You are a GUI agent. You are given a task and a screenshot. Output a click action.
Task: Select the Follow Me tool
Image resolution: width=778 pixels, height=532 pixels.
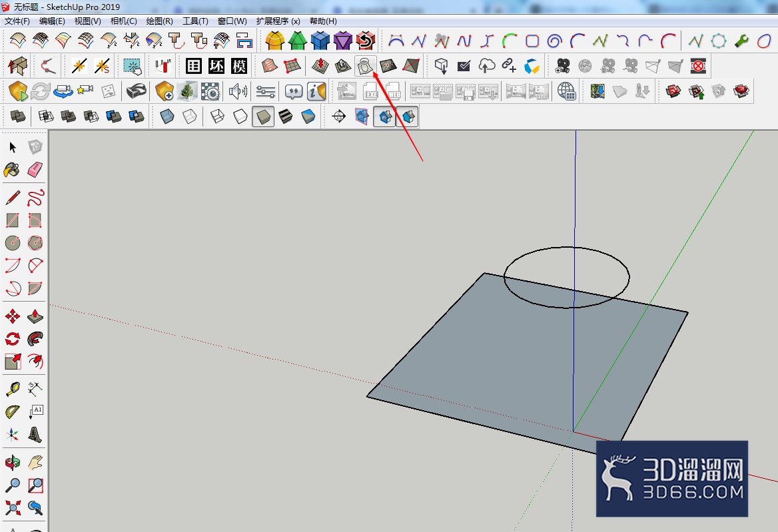pyautogui.click(x=35, y=339)
